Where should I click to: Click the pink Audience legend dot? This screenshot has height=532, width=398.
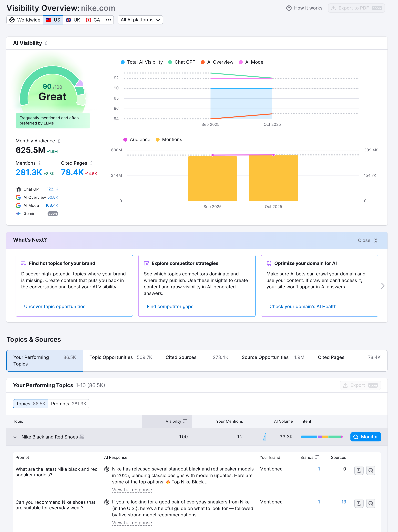click(x=125, y=139)
